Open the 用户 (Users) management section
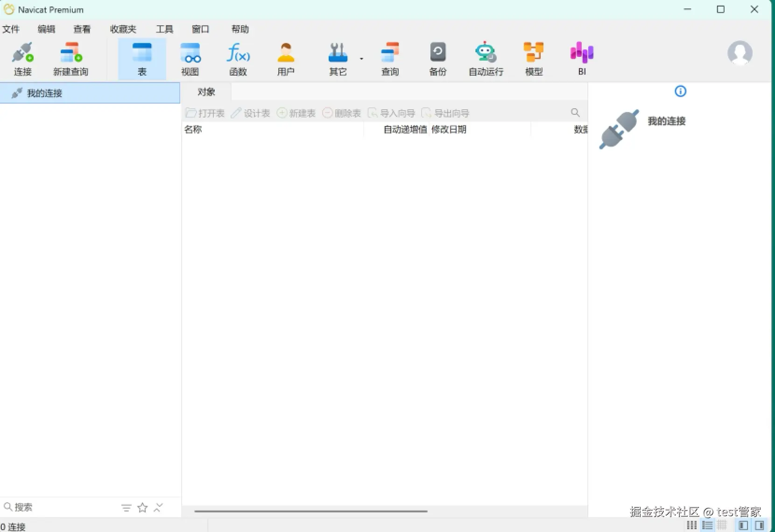The image size is (775, 532). [286, 58]
